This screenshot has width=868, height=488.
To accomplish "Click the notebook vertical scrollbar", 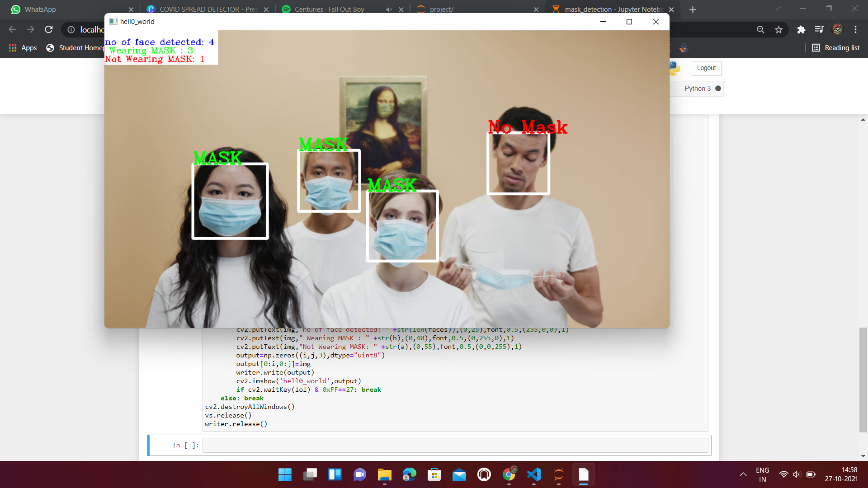I will [x=863, y=380].
